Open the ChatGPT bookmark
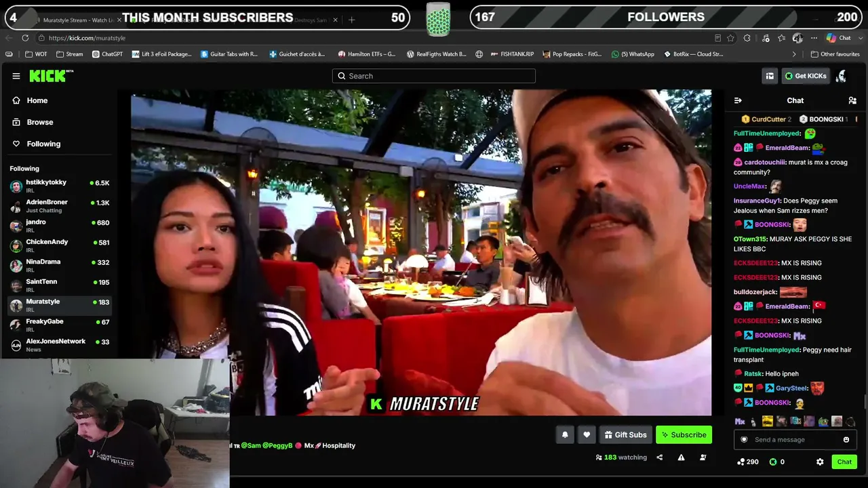This screenshot has height=488, width=868. [x=107, y=54]
